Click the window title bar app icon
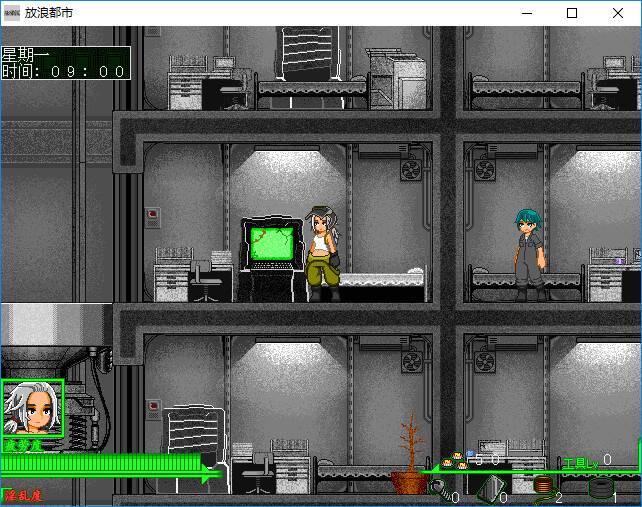The height and width of the screenshot is (507, 642). 11,13
